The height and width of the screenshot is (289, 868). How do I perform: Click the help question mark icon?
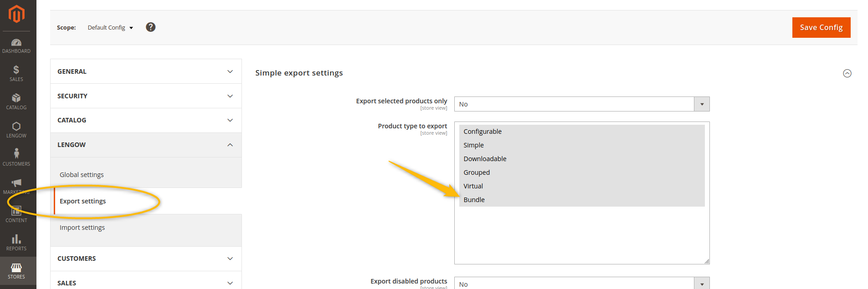(150, 27)
